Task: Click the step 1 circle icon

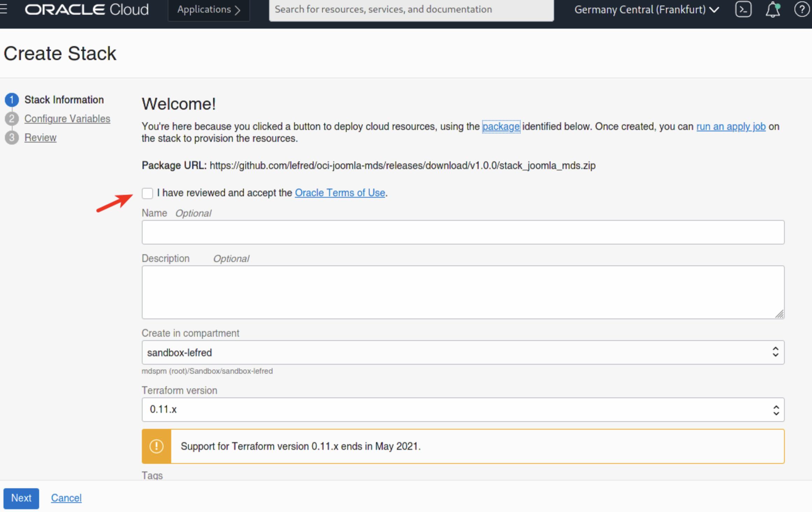Action: coord(12,100)
